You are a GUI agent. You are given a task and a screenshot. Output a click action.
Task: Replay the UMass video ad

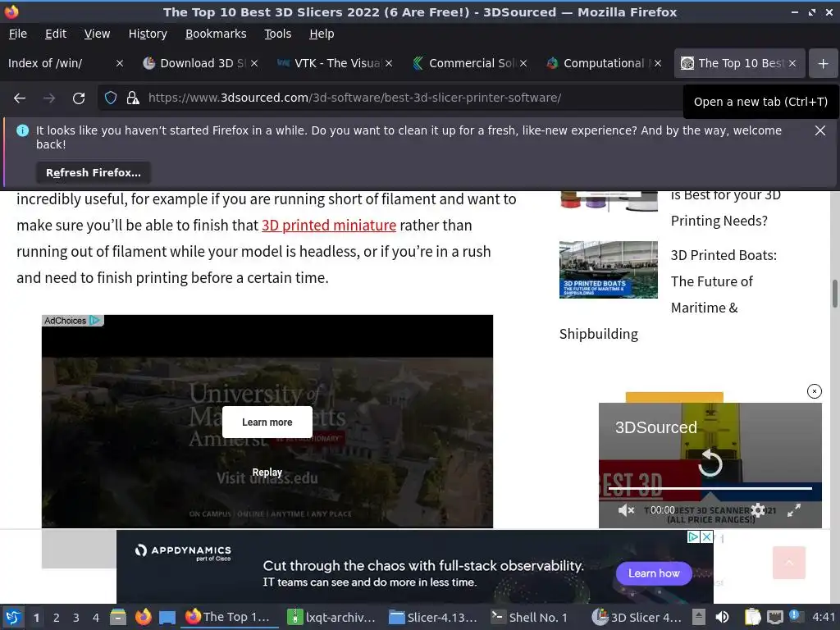click(x=267, y=472)
